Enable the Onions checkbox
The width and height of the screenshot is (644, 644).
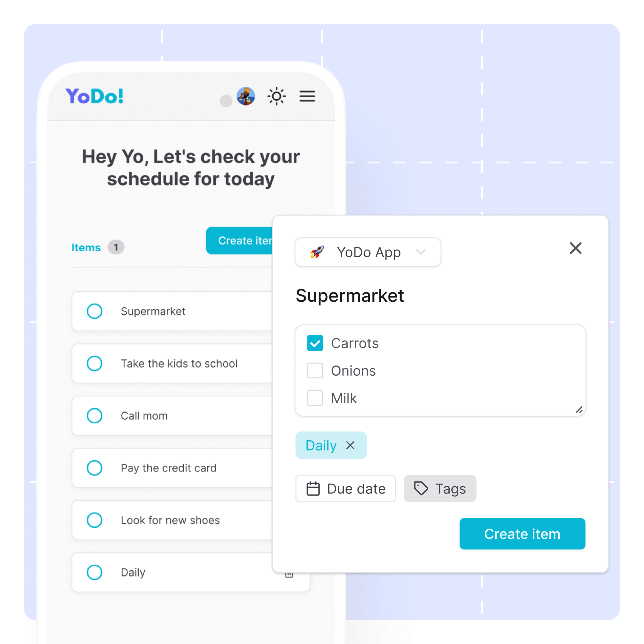315,371
